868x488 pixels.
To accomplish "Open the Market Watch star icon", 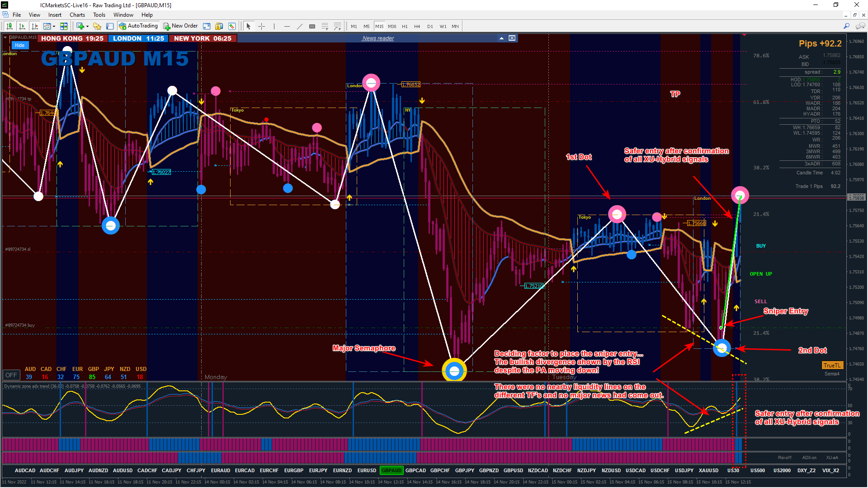I will point(97,26).
